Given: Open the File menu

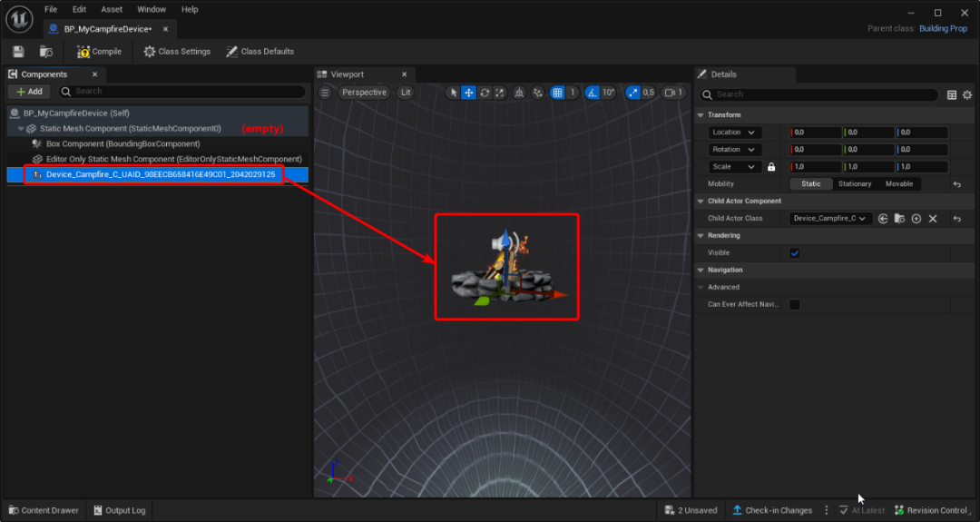Looking at the screenshot, I should point(51,9).
